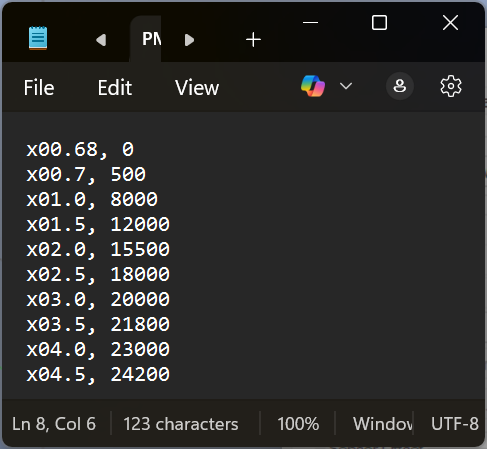Place cursor on line x03.5, 21800
Viewport: 487px width, 449px height.
[x=98, y=324]
